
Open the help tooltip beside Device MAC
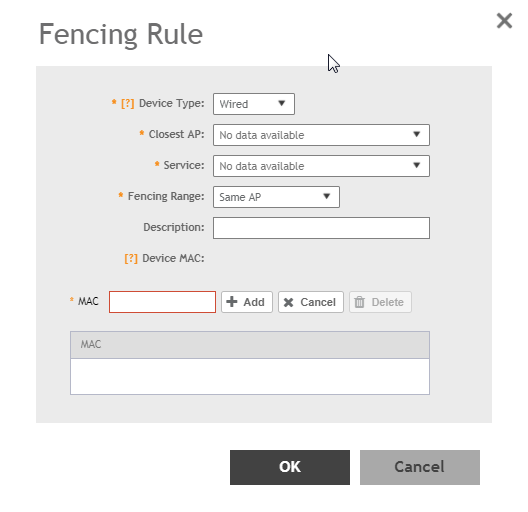tap(131, 258)
